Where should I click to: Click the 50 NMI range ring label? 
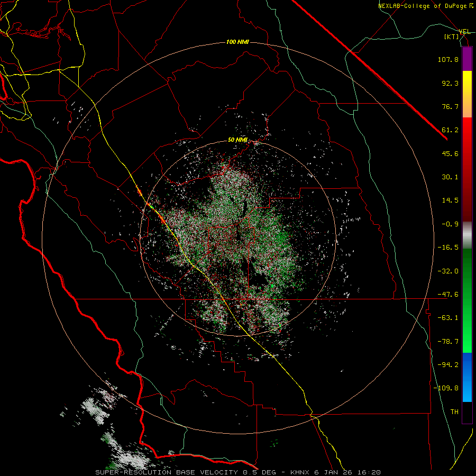coord(237,140)
